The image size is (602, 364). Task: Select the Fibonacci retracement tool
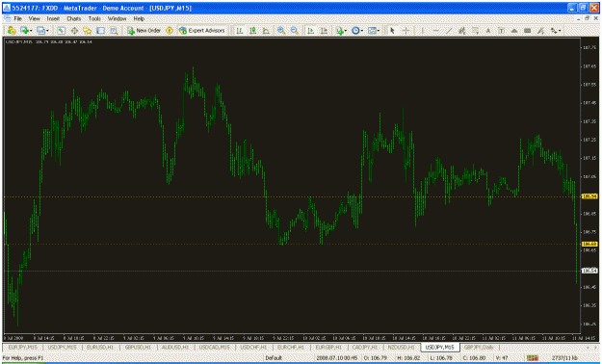(475, 31)
